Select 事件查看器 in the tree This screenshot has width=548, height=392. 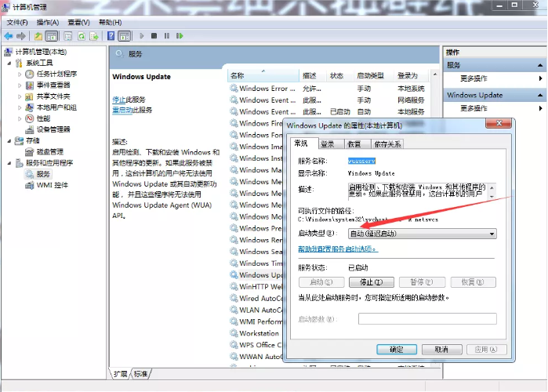pyautogui.click(x=53, y=85)
